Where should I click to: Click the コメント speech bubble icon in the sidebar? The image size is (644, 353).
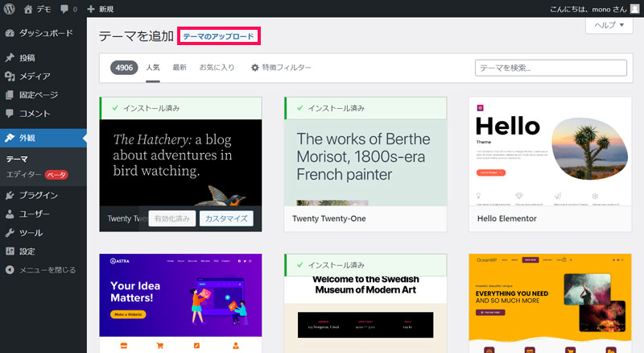point(10,114)
